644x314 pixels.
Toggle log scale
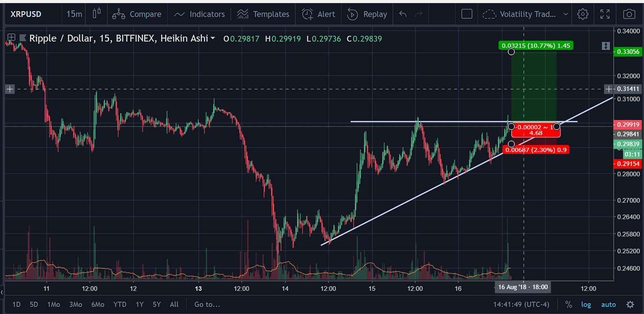click(586, 305)
